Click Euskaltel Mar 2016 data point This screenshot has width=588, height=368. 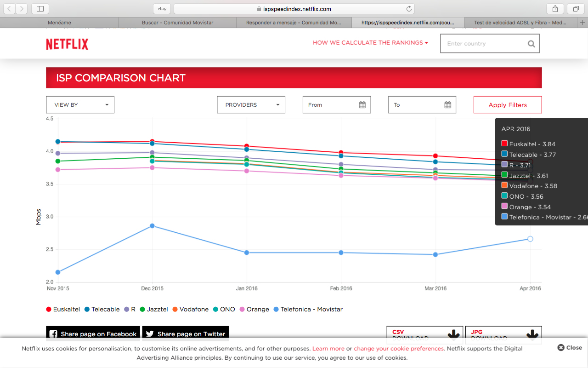click(435, 156)
